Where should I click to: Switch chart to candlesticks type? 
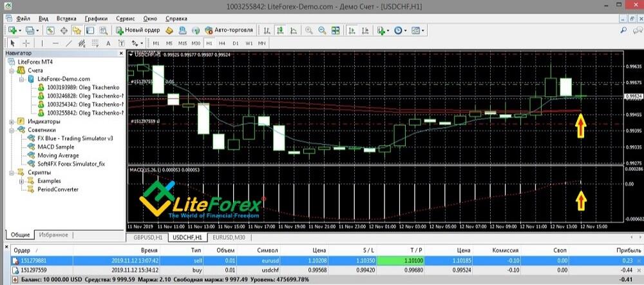[281, 30]
